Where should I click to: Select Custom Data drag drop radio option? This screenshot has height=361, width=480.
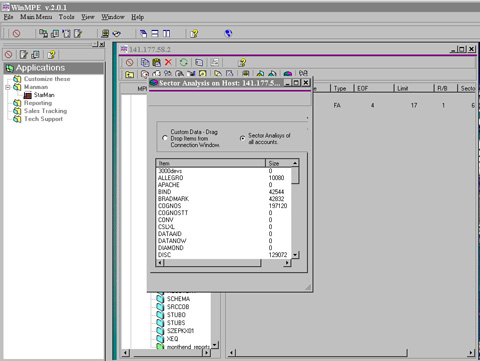pos(165,138)
